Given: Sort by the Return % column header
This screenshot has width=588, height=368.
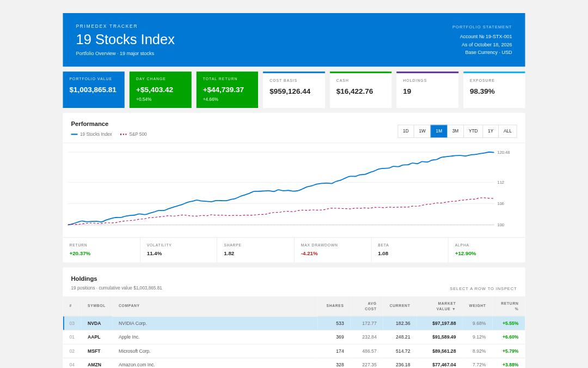Looking at the screenshot, I should point(510,306).
